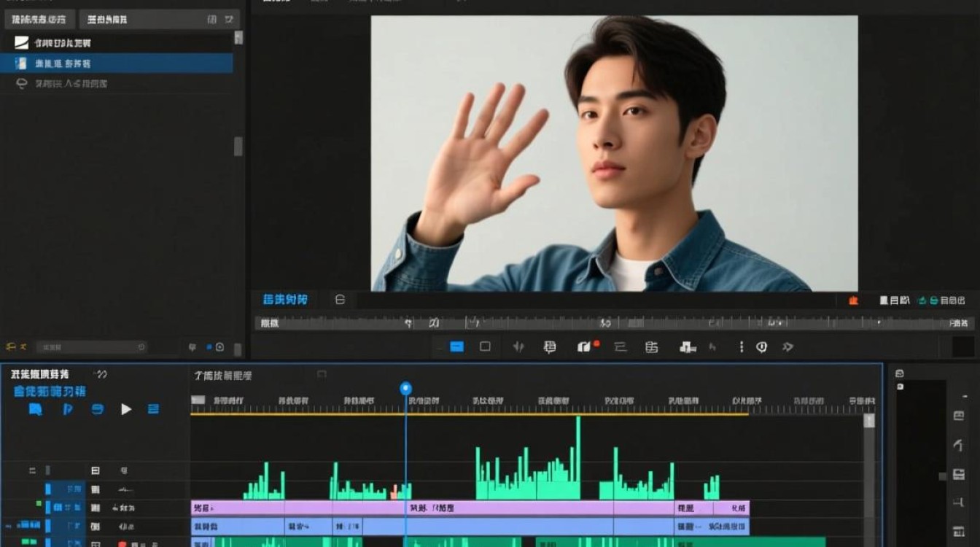Click the small icon beside the blue preview label
The image size is (980, 547).
pos(340,299)
